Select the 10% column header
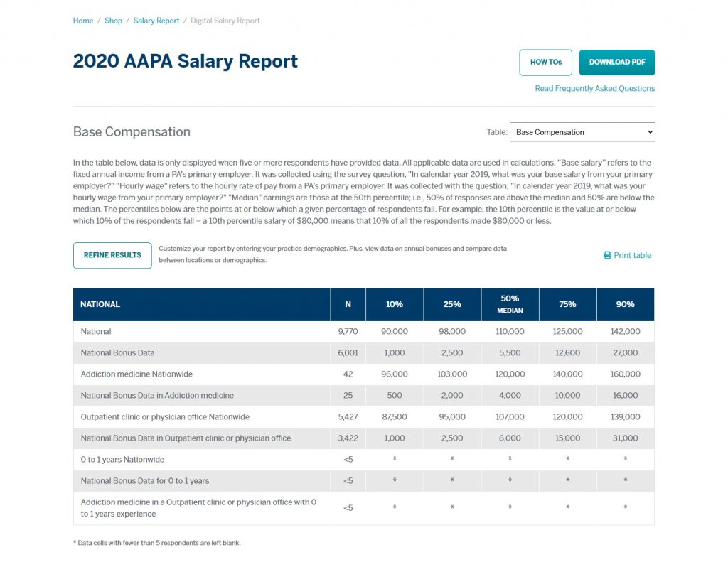Image resolution: width=728 pixels, height=567 pixels. pos(395,304)
